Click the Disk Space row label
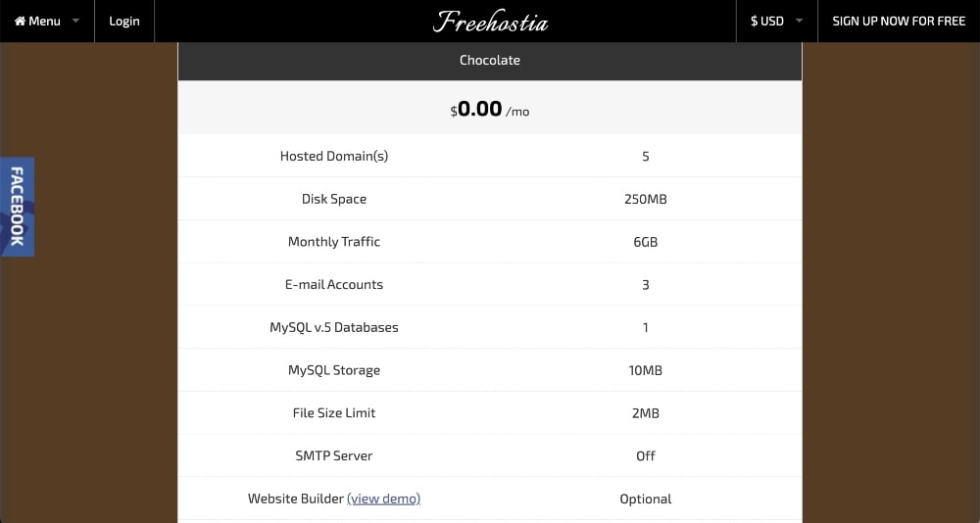The height and width of the screenshot is (523, 980). point(334,199)
